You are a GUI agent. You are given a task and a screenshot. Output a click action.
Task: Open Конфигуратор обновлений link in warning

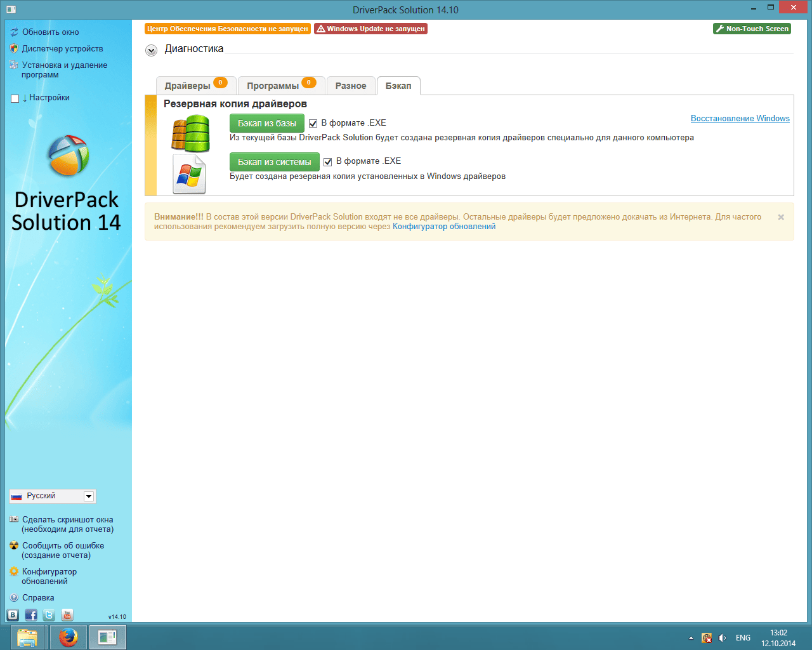444,227
